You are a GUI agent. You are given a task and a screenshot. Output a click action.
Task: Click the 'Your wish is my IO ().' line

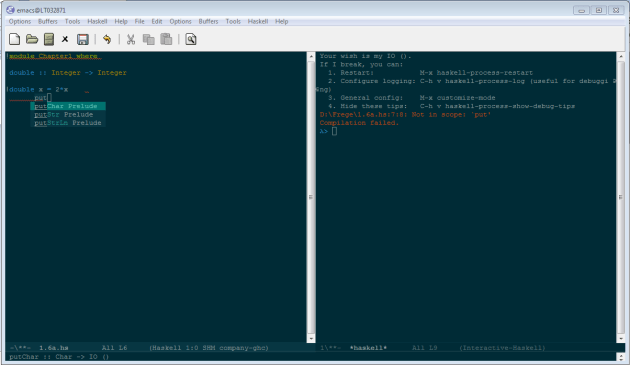click(x=365, y=56)
